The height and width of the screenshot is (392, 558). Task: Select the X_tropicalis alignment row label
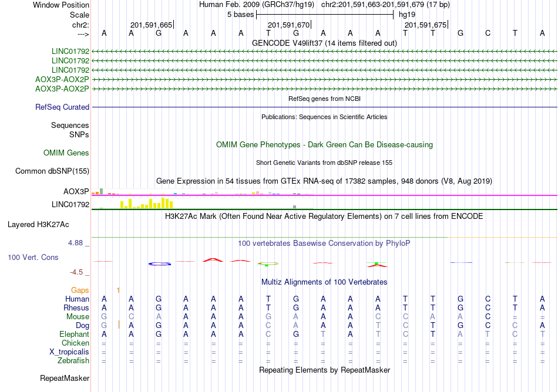69,352
